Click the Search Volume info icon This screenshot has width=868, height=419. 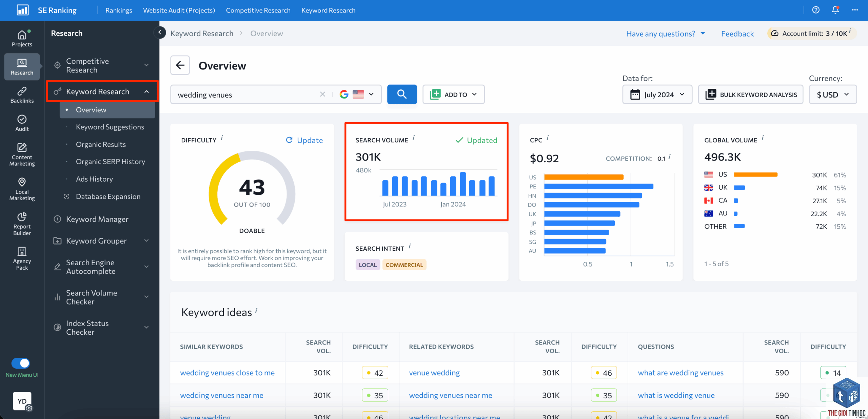click(x=414, y=138)
